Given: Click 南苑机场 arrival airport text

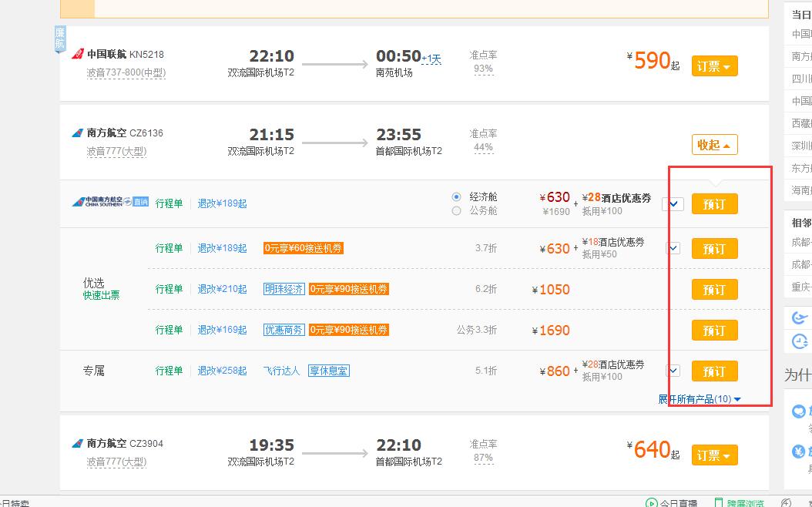Looking at the screenshot, I should click(394, 72).
